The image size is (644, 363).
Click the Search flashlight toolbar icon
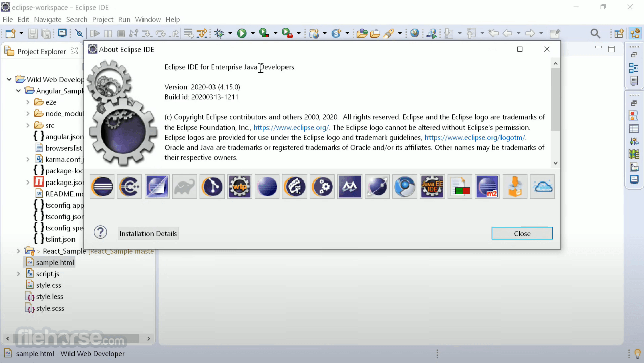pyautogui.click(x=388, y=34)
